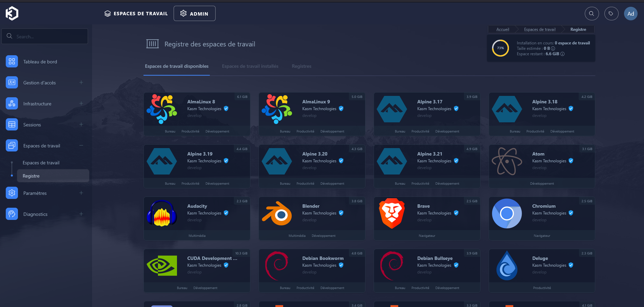Open the Tableau de bord label link
Viewport: 644px width, 307px height.
(x=40, y=62)
